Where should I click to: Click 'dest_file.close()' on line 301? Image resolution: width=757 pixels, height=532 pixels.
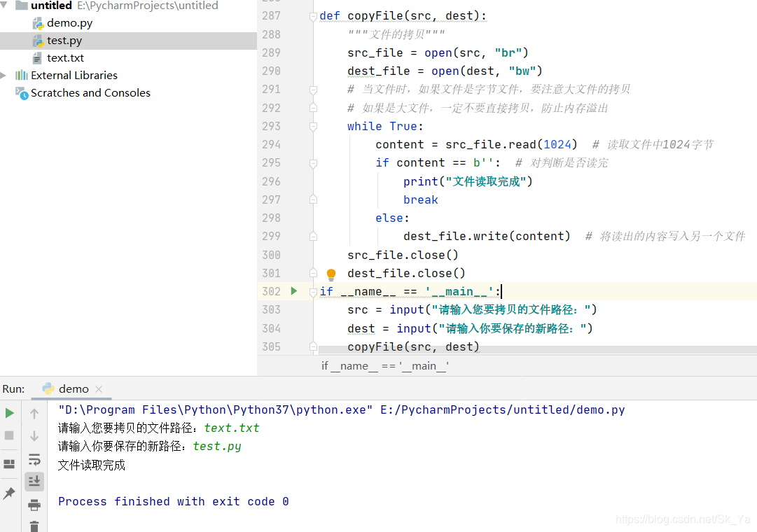click(x=406, y=273)
